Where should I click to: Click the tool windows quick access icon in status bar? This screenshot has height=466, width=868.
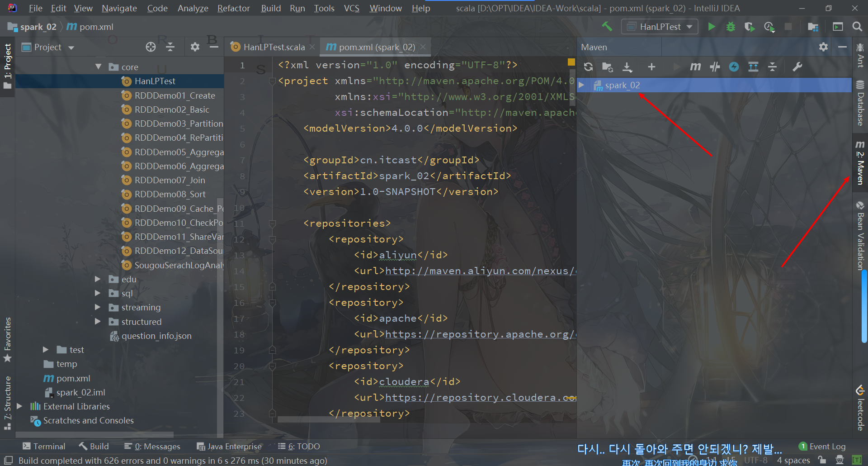[x=8, y=460]
